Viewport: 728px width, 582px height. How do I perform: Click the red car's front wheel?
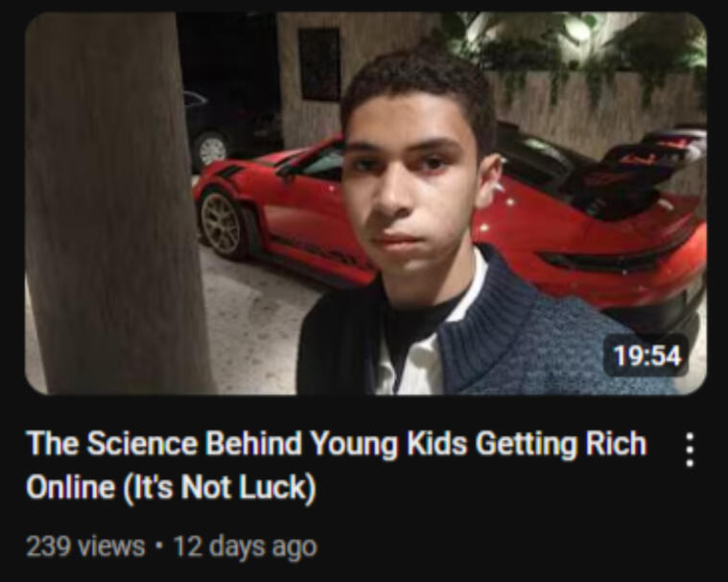[222, 224]
